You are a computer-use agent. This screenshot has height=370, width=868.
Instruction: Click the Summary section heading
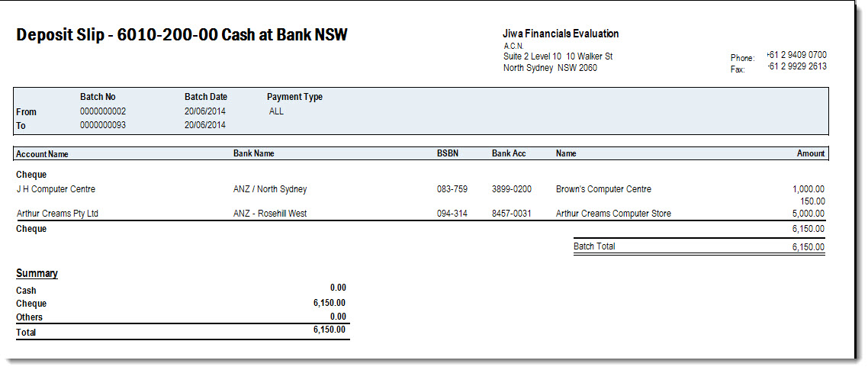point(37,274)
